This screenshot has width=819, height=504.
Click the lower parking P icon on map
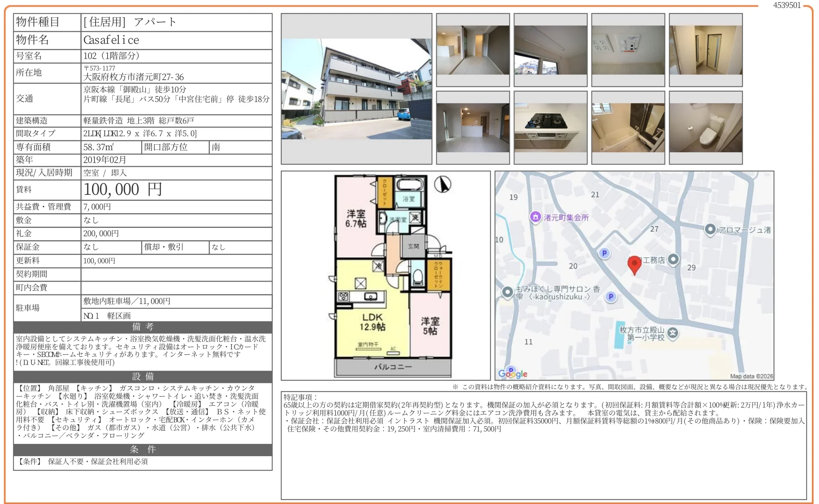(x=611, y=297)
